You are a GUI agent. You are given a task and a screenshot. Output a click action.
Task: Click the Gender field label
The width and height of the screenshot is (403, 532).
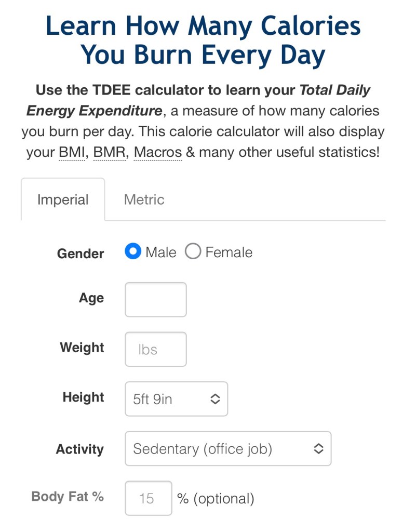(80, 254)
